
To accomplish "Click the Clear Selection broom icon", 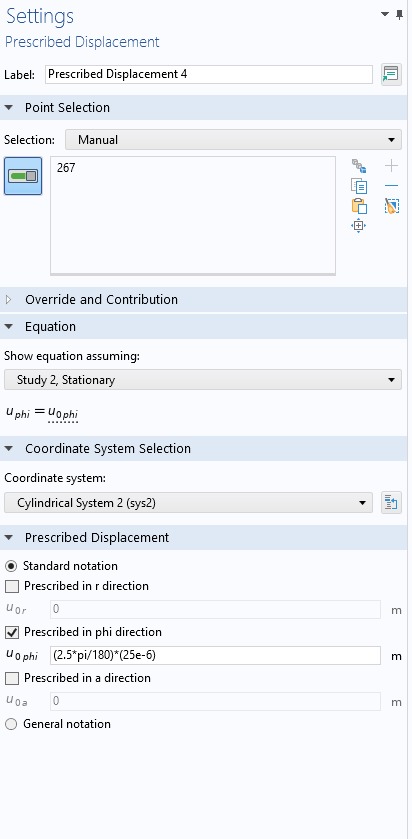I will [392, 205].
